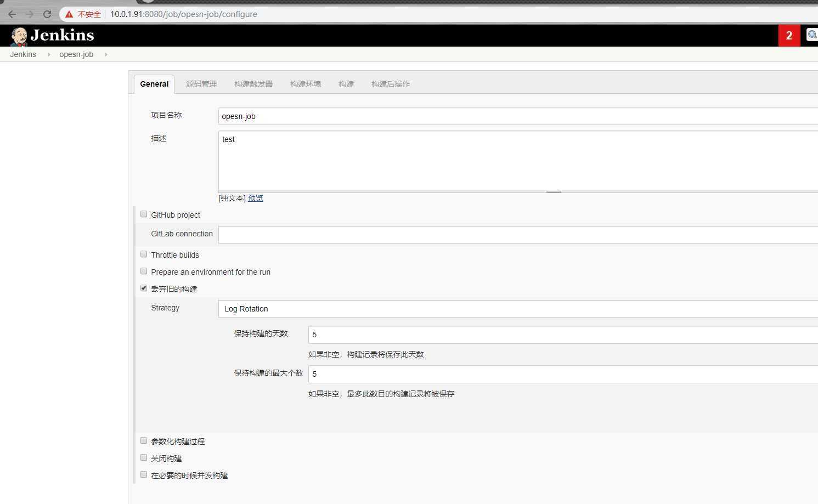This screenshot has width=818, height=504.
Task: Open the Jenkins search magnifier icon
Action: (812, 35)
